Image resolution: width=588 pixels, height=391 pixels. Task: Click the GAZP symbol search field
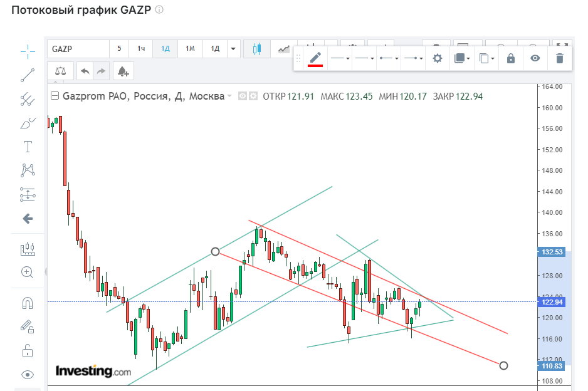click(x=78, y=49)
